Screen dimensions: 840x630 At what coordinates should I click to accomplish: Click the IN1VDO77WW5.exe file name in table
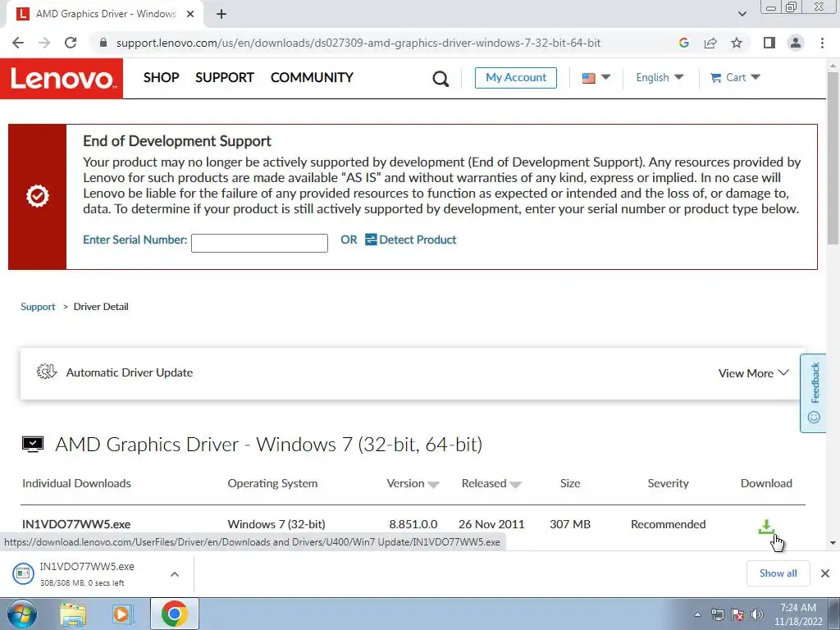[76, 524]
